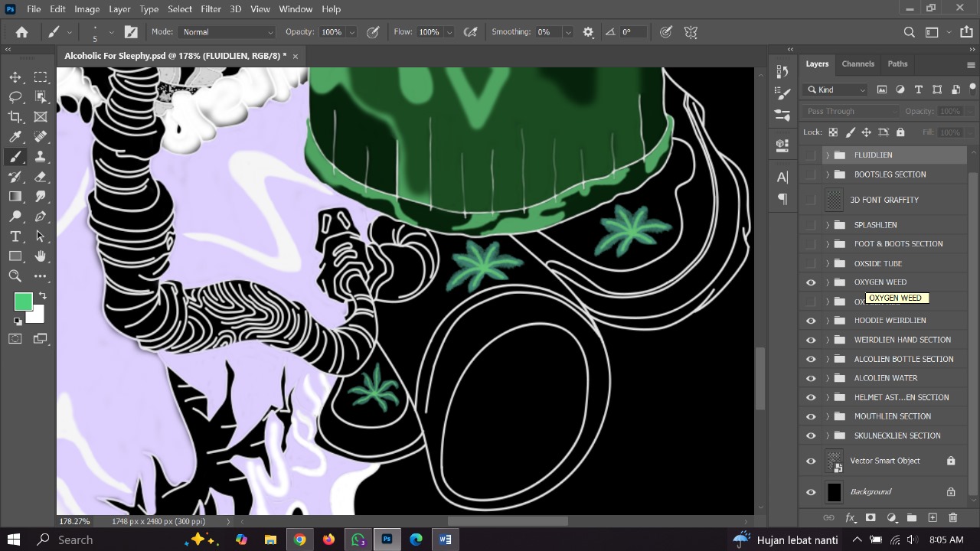Switch to the Channels tab

pyautogui.click(x=857, y=64)
